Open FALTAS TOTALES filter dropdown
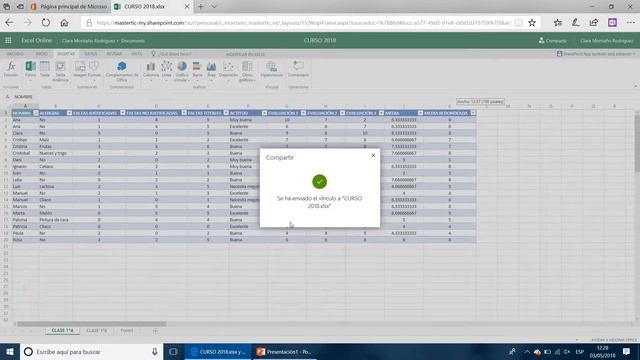The image size is (640, 360). [226, 113]
